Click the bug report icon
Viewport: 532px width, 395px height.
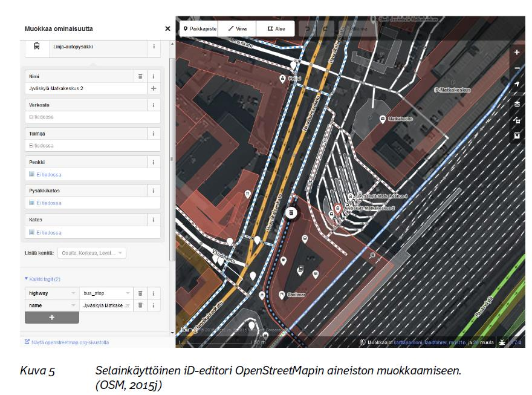(x=502, y=342)
